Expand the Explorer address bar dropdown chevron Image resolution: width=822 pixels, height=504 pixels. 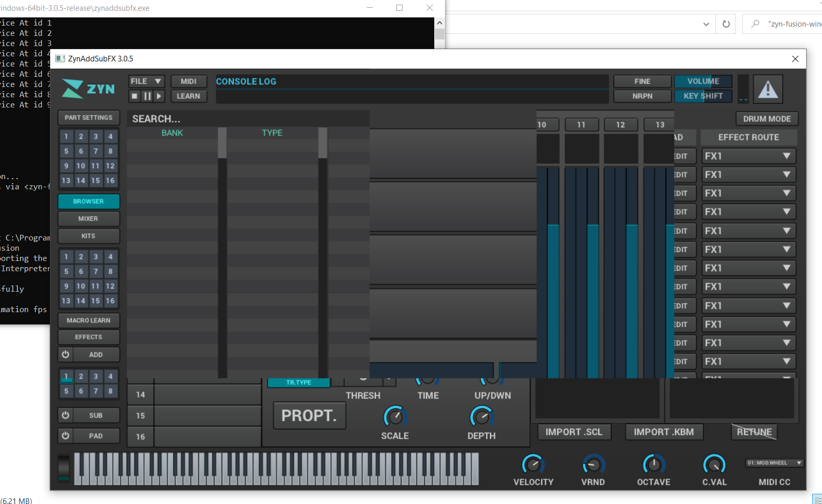pos(706,24)
